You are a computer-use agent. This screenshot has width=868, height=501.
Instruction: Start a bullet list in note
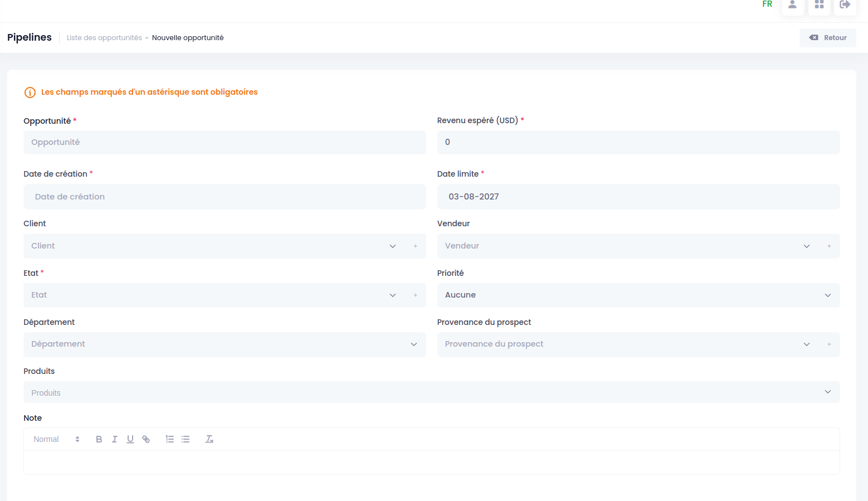[x=186, y=439]
